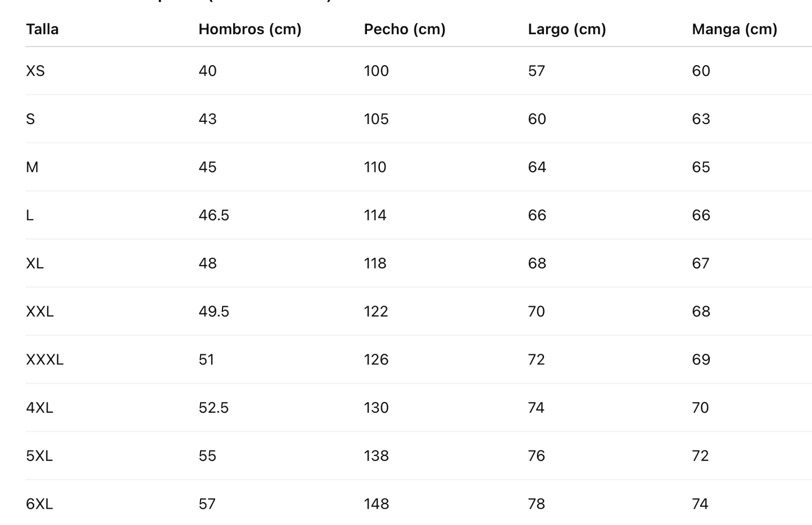This screenshot has height=525, width=812.
Task: Click the Hombros (cm) column header
Action: pyautogui.click(x=250, y=29)
